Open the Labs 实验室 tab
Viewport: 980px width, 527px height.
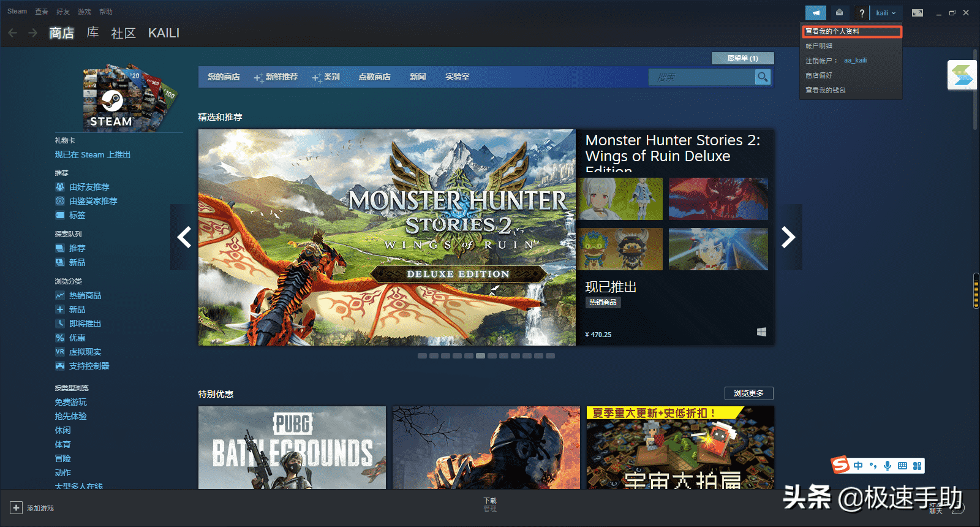[x=458, y=77]
